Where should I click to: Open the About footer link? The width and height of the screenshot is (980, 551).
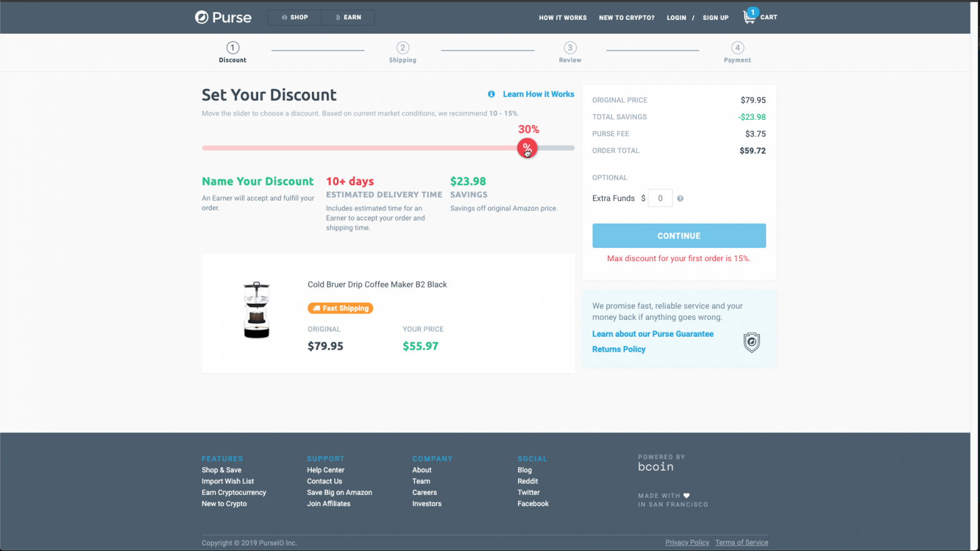(422, 470)
